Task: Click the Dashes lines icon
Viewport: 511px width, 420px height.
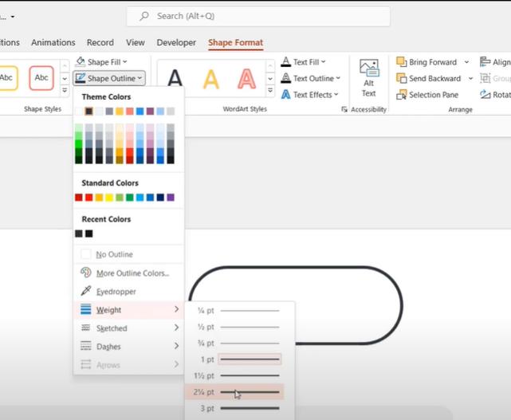Action: click(86, 346)
